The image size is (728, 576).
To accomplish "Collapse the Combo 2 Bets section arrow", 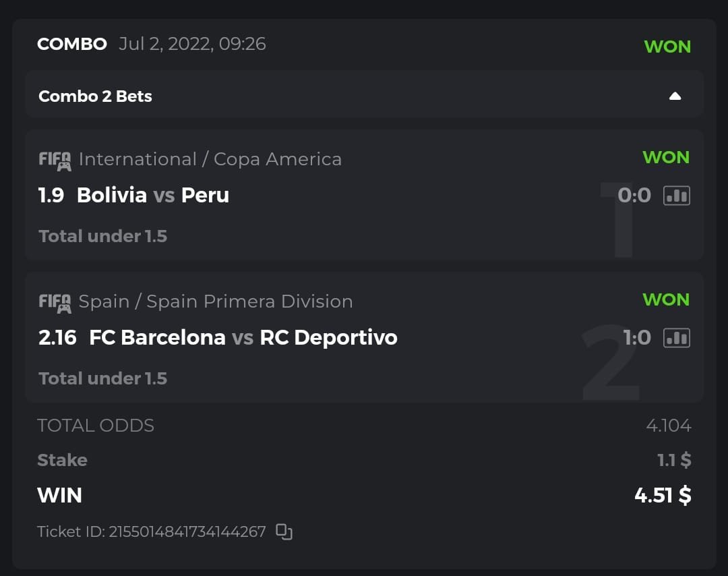I will (675, 96).
